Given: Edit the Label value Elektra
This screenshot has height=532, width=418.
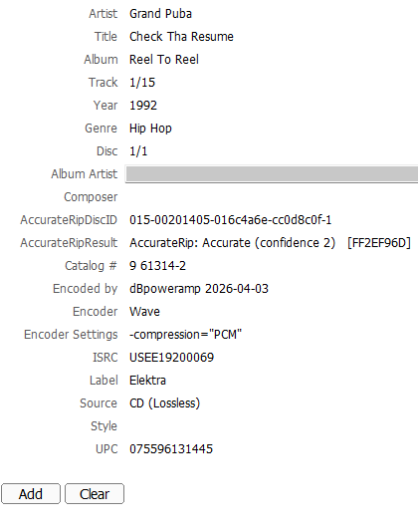Looking at the screenshot, I should point(147,381).
